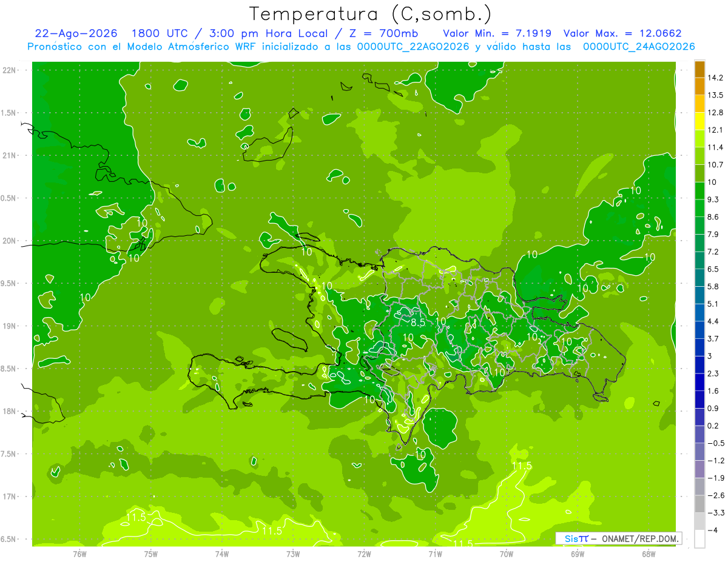Pick the yellow swatch between 12.1 and 12.8
728x562 pixels.
pyautogui.click(x=699, y=121)
